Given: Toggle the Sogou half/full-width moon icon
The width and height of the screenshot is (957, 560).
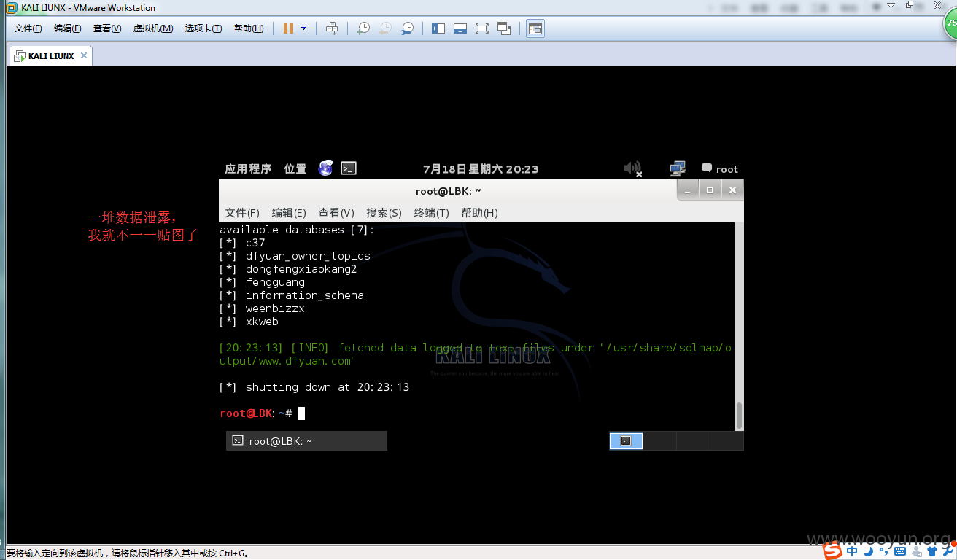Looking at the screenshot, I should pos(868,551).
